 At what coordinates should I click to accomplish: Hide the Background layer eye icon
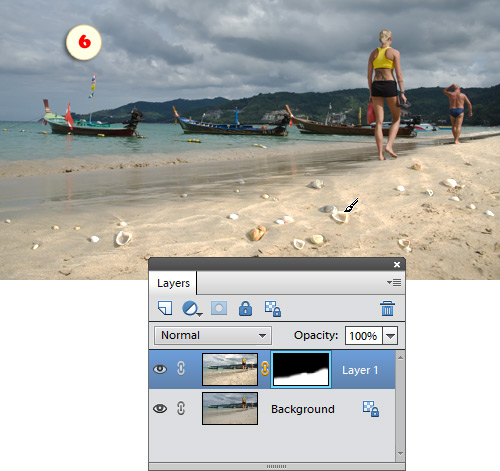pyautogui.click(x=160, y=409)
